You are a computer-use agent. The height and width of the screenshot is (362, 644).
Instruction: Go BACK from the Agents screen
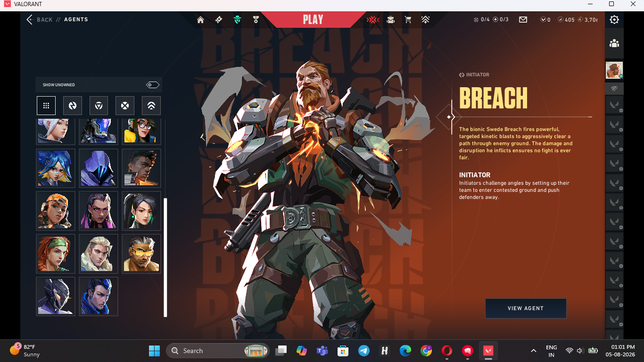[40, 20]
